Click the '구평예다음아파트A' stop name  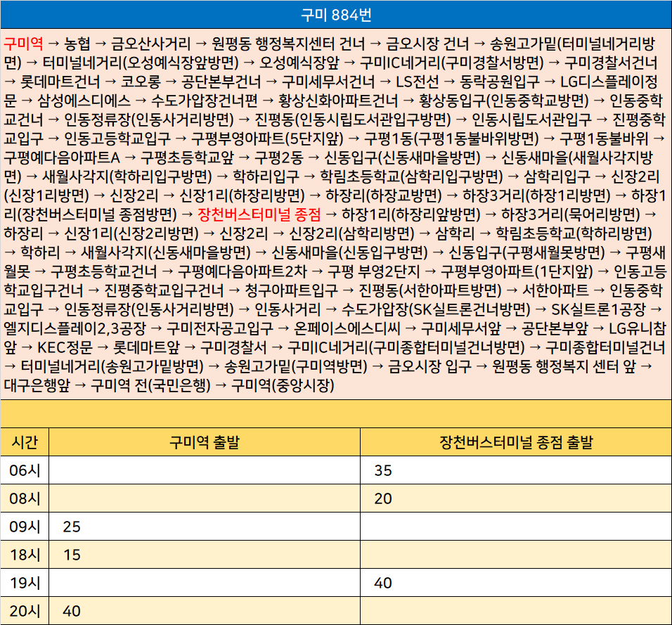(62, 157)
